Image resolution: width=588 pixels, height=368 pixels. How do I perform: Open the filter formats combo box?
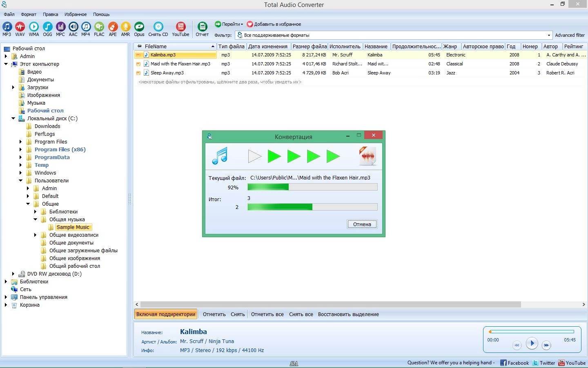coord(394,35)
